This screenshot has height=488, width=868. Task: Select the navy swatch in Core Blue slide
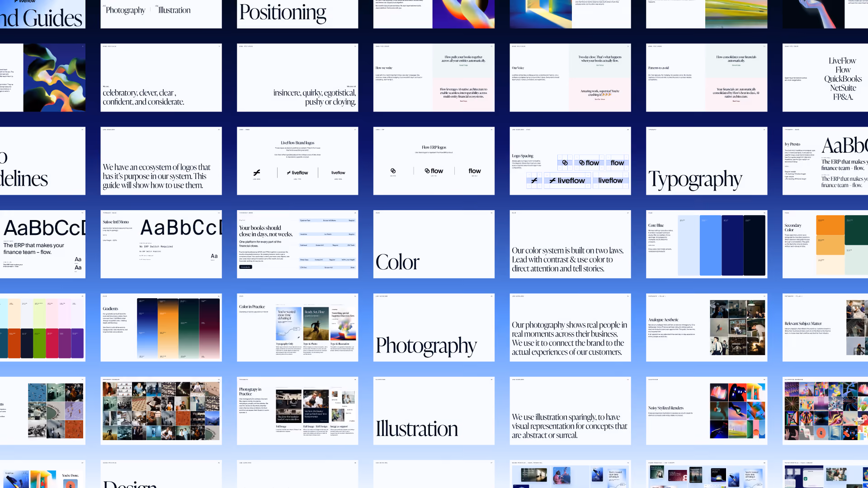pyautogui.click(x=732, y=245)
